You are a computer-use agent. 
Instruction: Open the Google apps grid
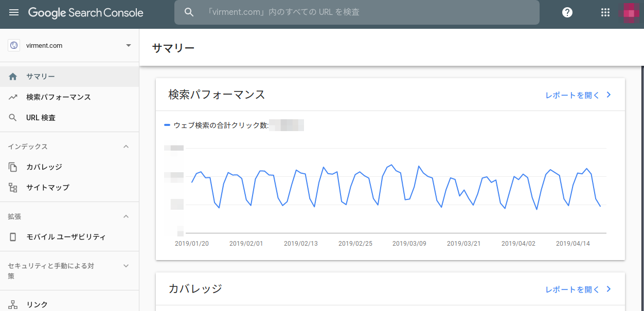coord(605,12)
